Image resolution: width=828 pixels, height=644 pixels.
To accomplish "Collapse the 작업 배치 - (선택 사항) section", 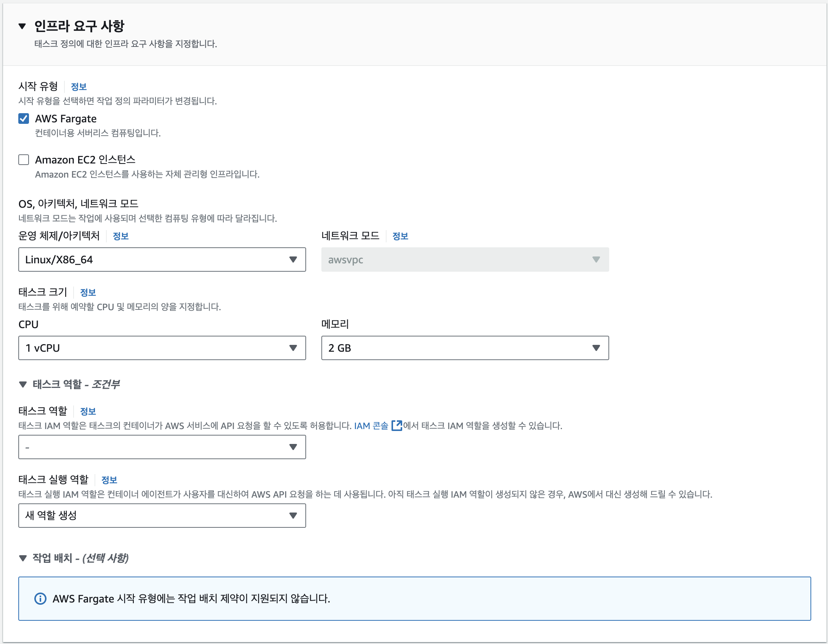I will point(23,558).
